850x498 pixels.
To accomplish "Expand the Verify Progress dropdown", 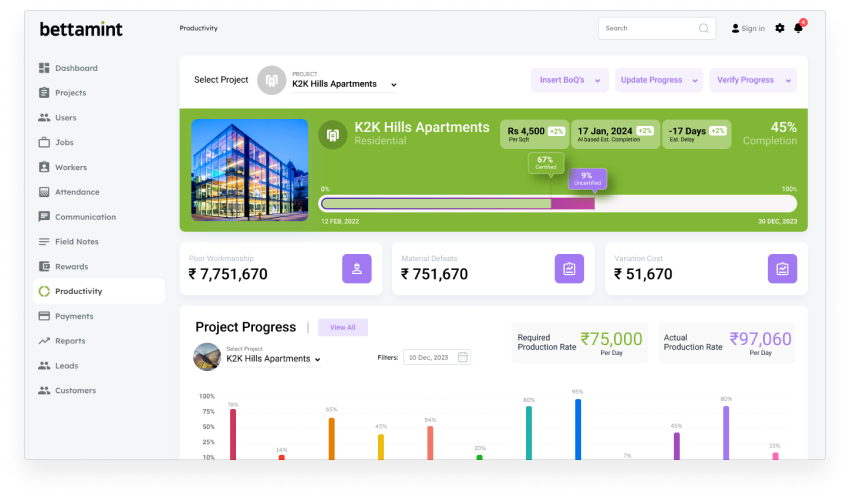I will (x=752, y=80).
